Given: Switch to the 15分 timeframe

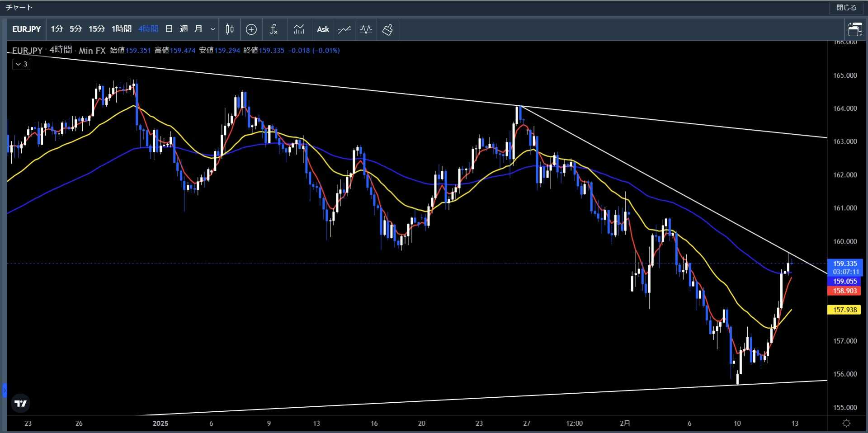Looking at the screenshot, I should (x=97, y=29).
